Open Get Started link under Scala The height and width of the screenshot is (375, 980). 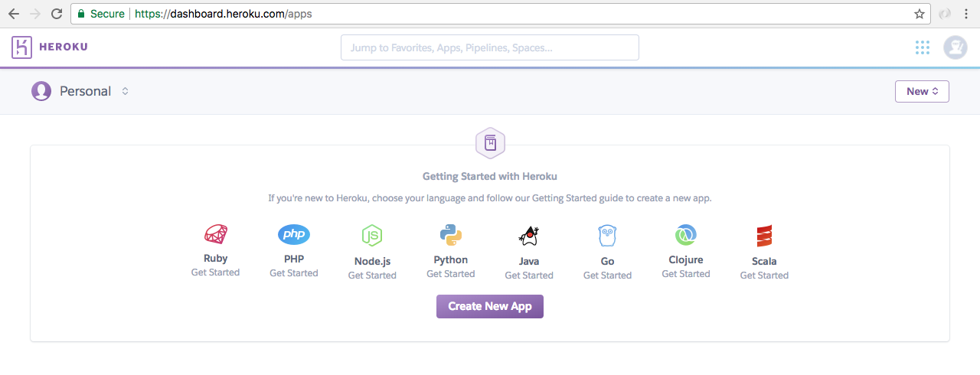tap(764, 276)
